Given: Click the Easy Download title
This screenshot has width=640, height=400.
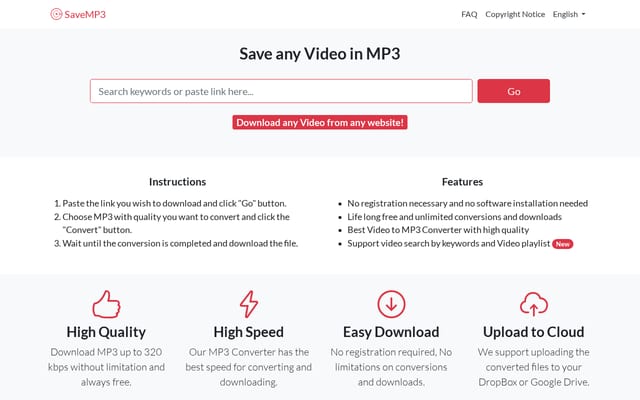Looking at the screenshot, I should coord(391,332).
